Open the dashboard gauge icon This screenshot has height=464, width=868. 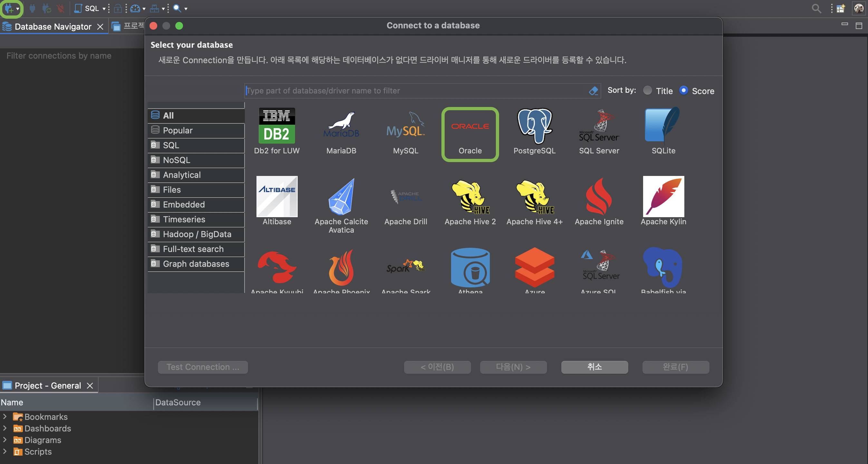tap(135, 8)
